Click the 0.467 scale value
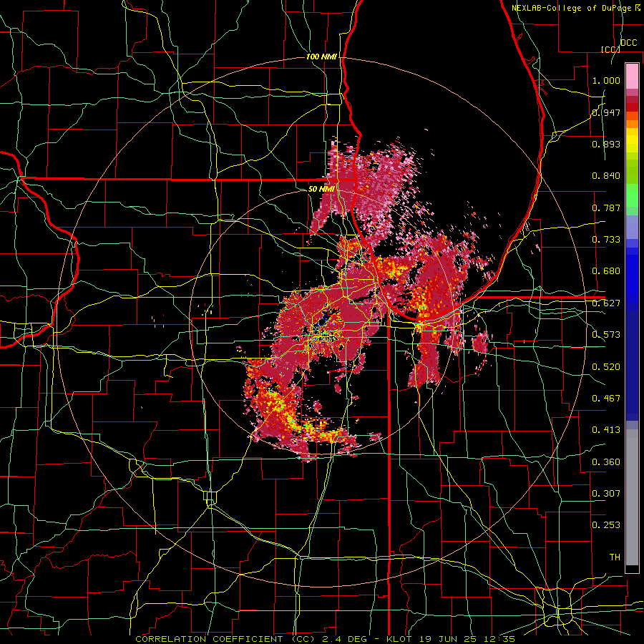This screenshot has width=644, height=644. pyautogui.click(x=606, y=399)
